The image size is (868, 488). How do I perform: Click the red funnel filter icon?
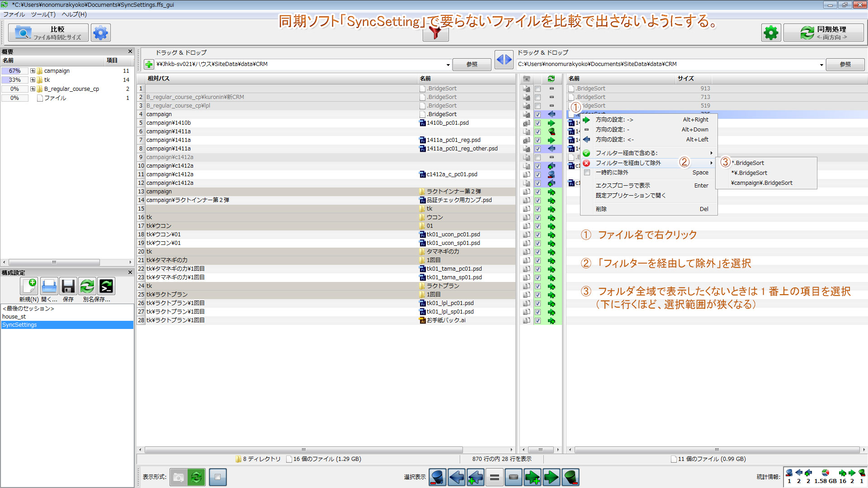(435, 33)
